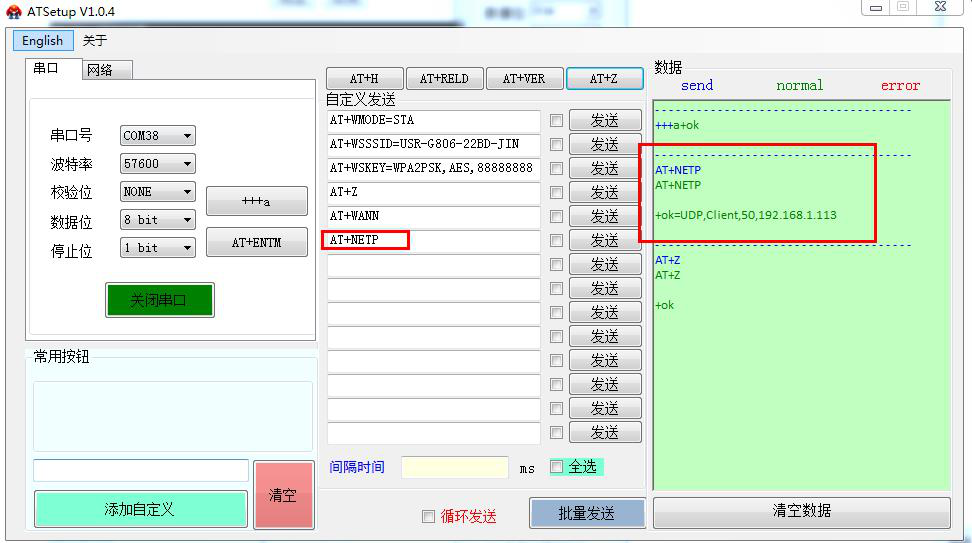Close the ATSetup window
Screen dimensions: 972x543
940,7
